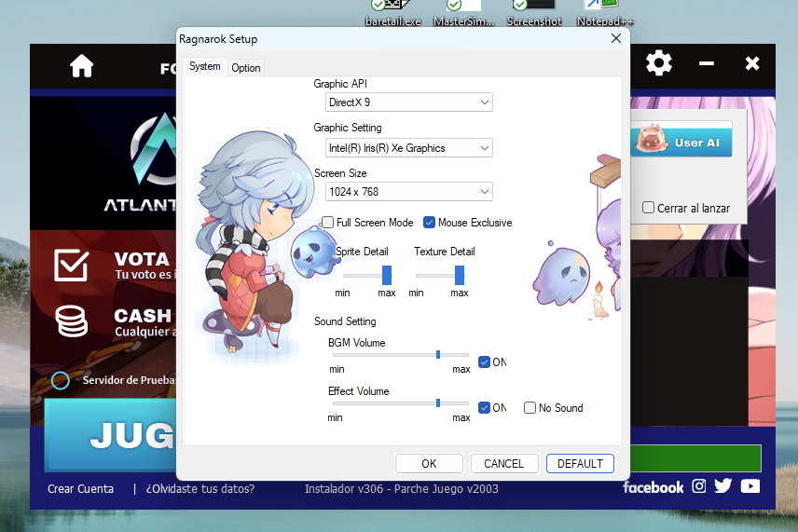Open the launcher's Twitter page

[x=722, y=485]
